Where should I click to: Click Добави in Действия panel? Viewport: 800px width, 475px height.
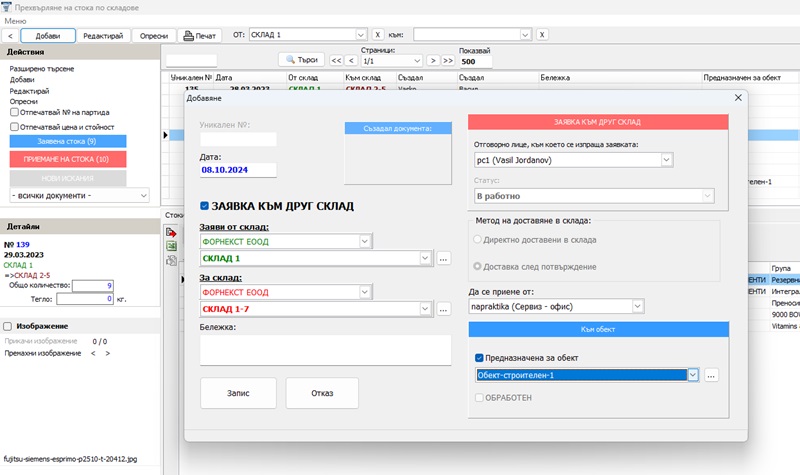click(x=22, y=80)
